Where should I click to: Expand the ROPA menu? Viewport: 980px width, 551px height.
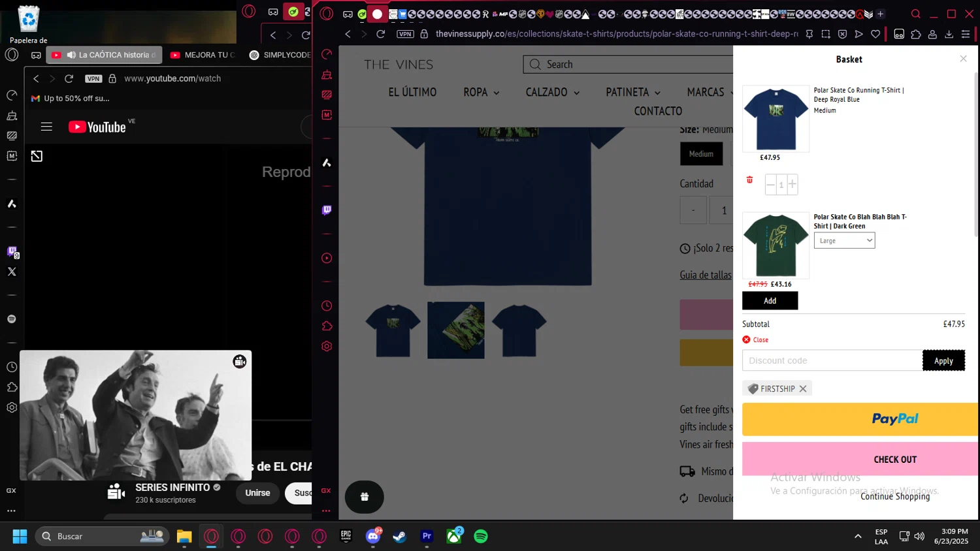tap(482, 92)
